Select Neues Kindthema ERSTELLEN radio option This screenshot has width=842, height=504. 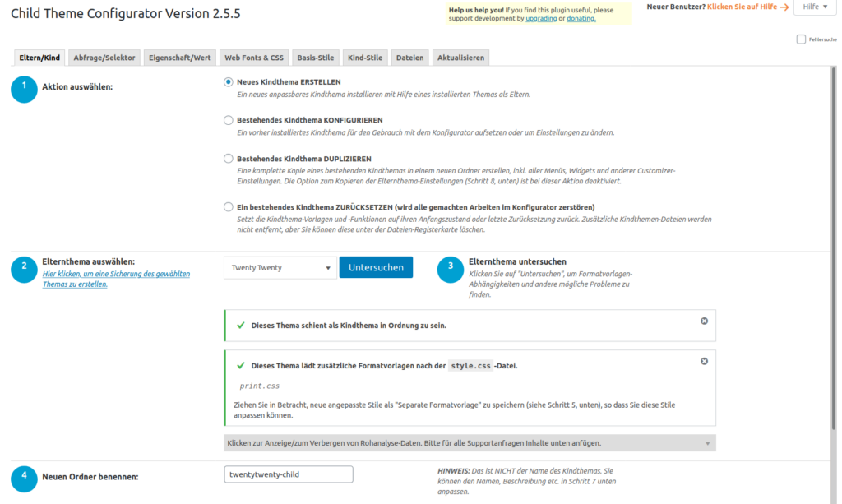[229, 82]
